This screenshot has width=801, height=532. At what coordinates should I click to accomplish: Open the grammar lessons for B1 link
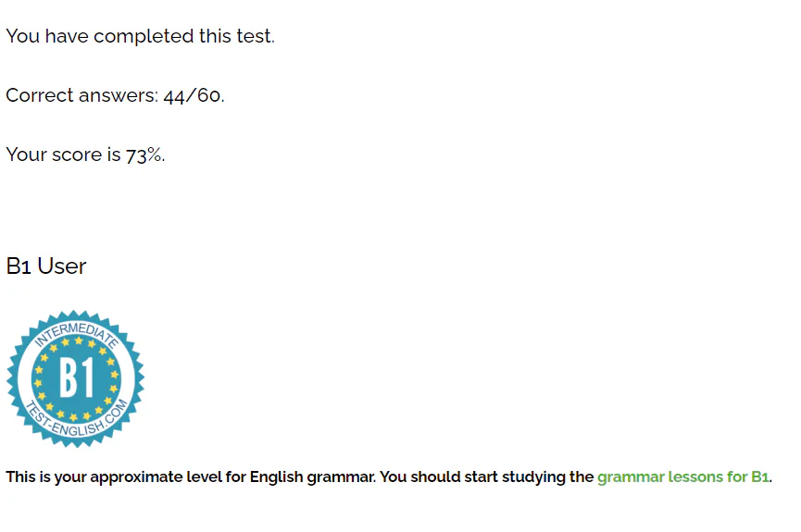tap(683, 476)
